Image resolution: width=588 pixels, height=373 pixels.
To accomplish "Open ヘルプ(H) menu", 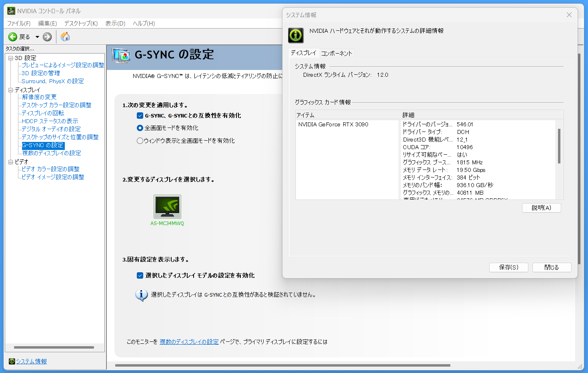I will 144,23.
